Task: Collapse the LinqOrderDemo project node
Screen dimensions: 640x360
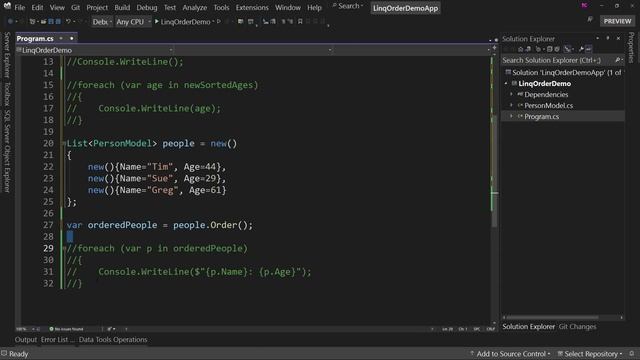Action: [506, 83]
